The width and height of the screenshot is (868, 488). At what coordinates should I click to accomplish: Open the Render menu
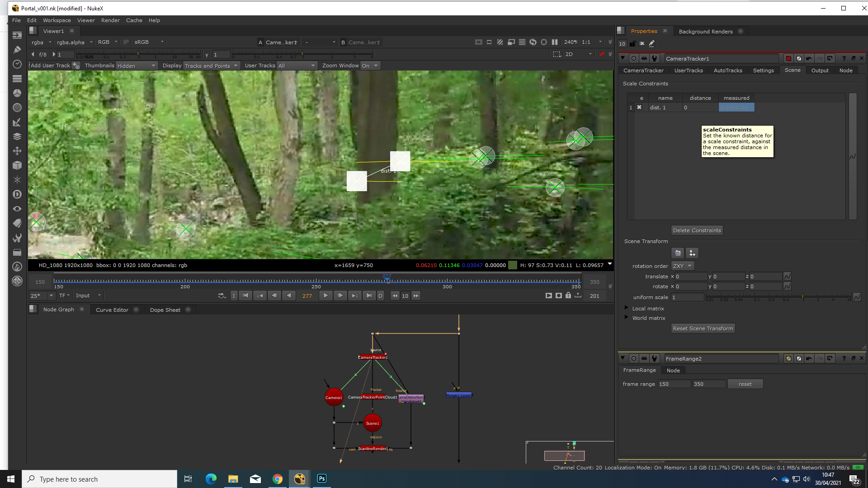pos(110,20)
